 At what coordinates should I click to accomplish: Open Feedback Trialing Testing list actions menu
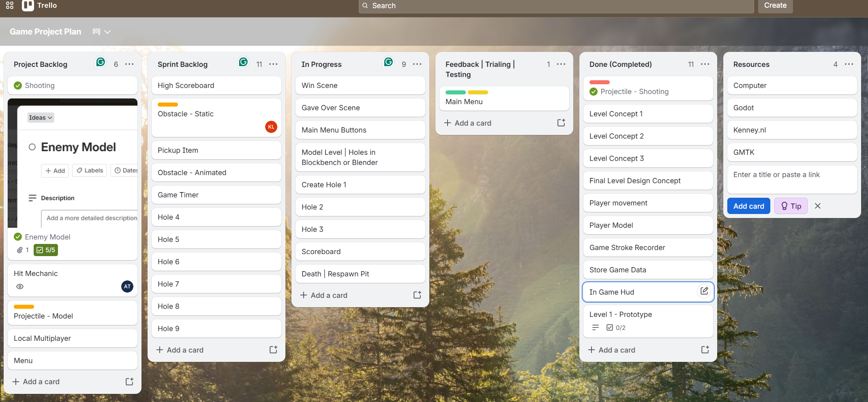(x=561, y=64)
